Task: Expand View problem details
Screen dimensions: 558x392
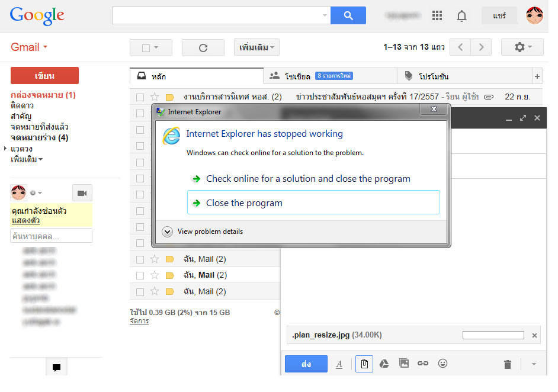Action: 202,232
